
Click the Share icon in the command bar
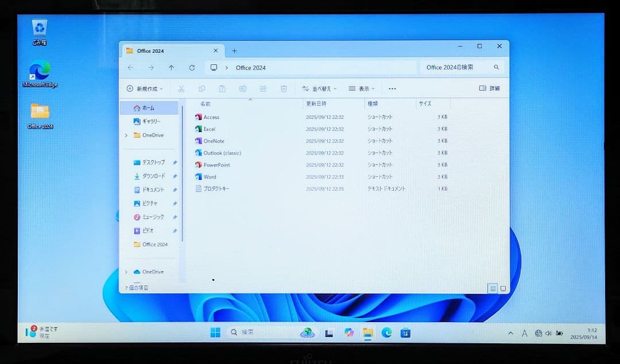(263, 88)
